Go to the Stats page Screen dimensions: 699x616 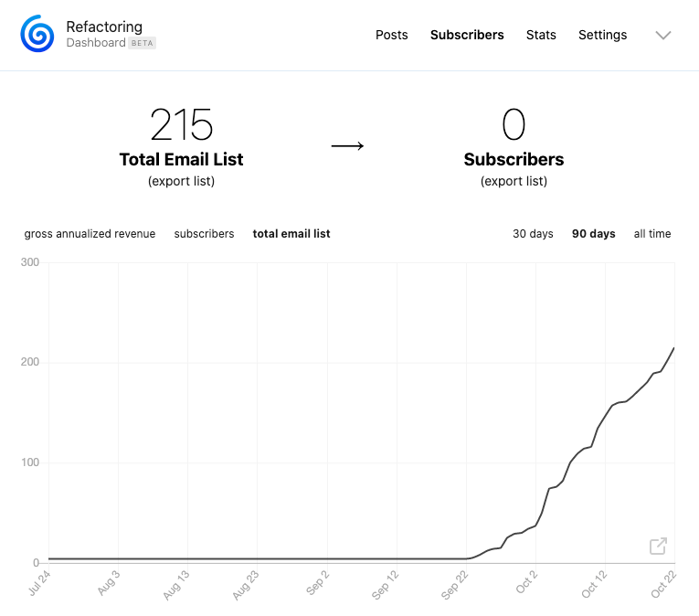coord(541,35)
